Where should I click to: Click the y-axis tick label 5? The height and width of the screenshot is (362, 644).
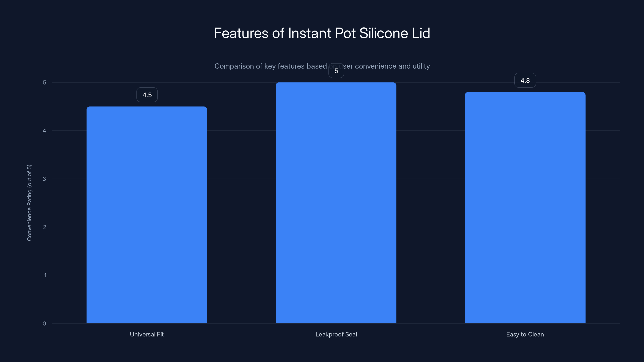[x=44, y=82]
